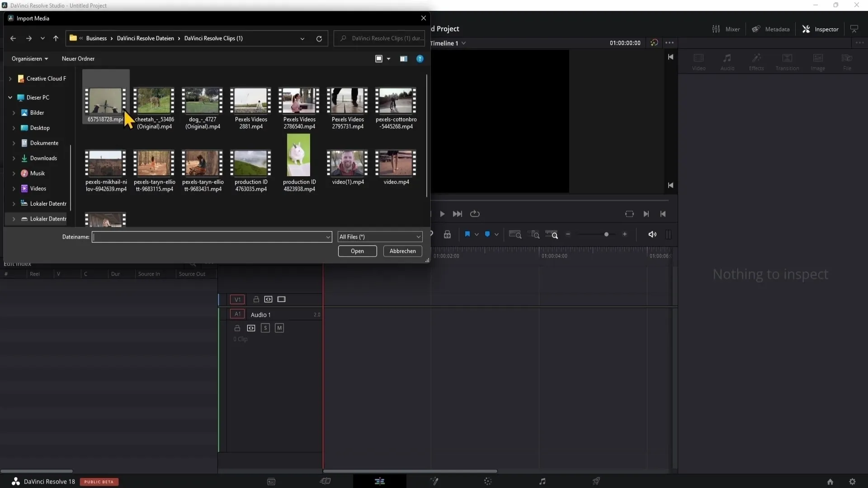Click the Organisieren menu button
868x488 pixels.
29,58
